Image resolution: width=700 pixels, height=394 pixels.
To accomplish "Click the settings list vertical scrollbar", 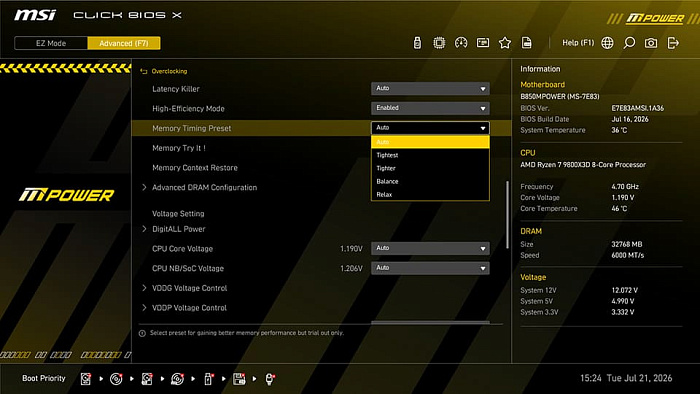I will click(x=507, y=215).
